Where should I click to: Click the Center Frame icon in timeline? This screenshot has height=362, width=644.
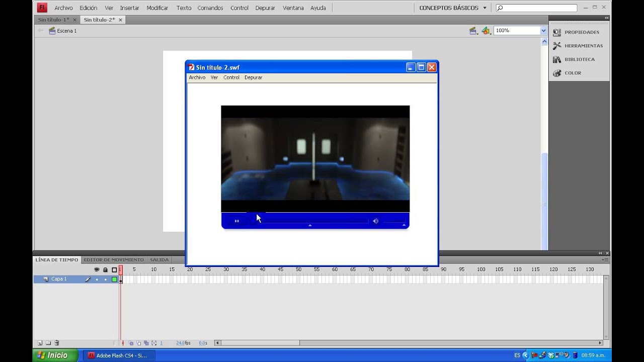click(x=123, y=343)
